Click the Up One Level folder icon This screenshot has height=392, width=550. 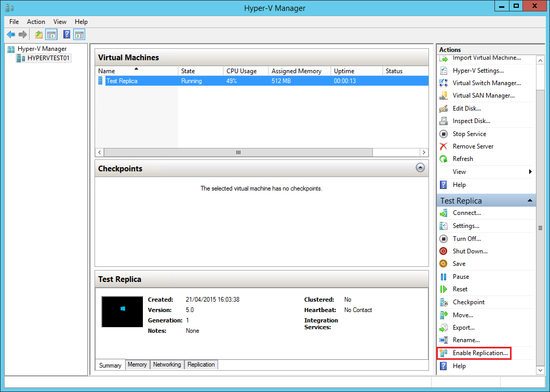[x=38, y=34]
